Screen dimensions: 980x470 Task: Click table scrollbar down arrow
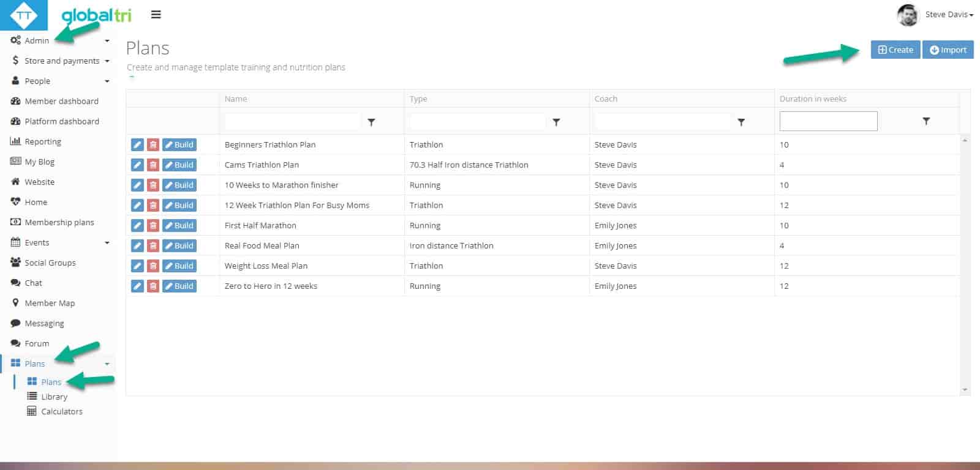[965, 390]
